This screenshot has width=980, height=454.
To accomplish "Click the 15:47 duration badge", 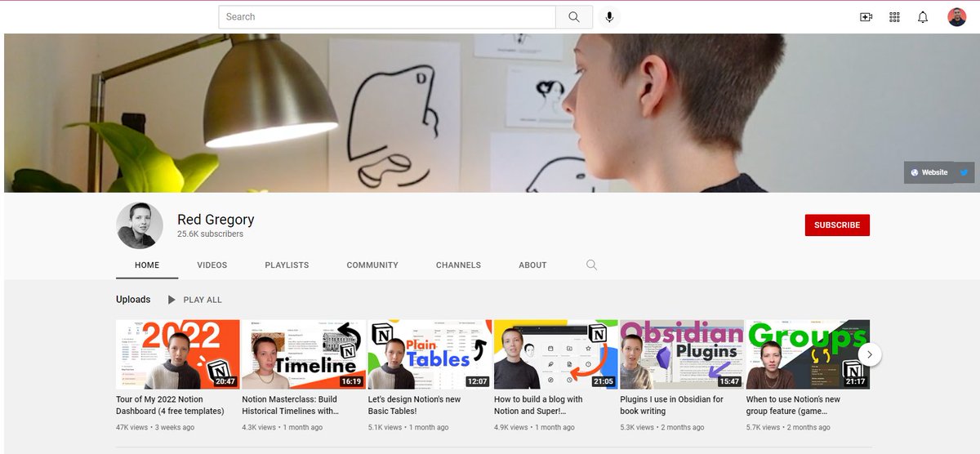I will (x=728, y=381).
